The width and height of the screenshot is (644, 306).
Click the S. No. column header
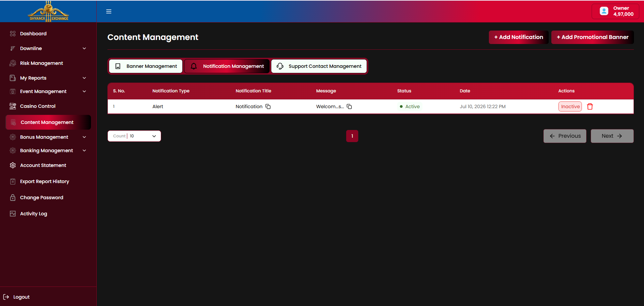point(119,91)
